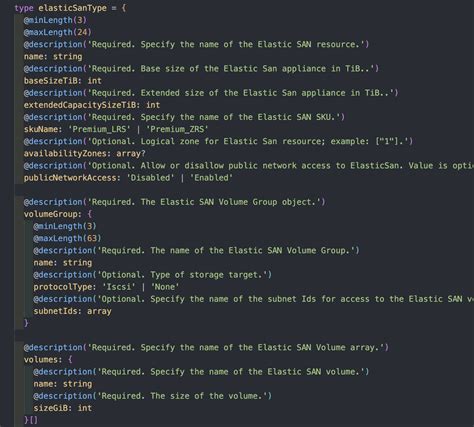Click the 'type elasticSanType' declaration line
474x427 pixels.
tap(70, 8)
